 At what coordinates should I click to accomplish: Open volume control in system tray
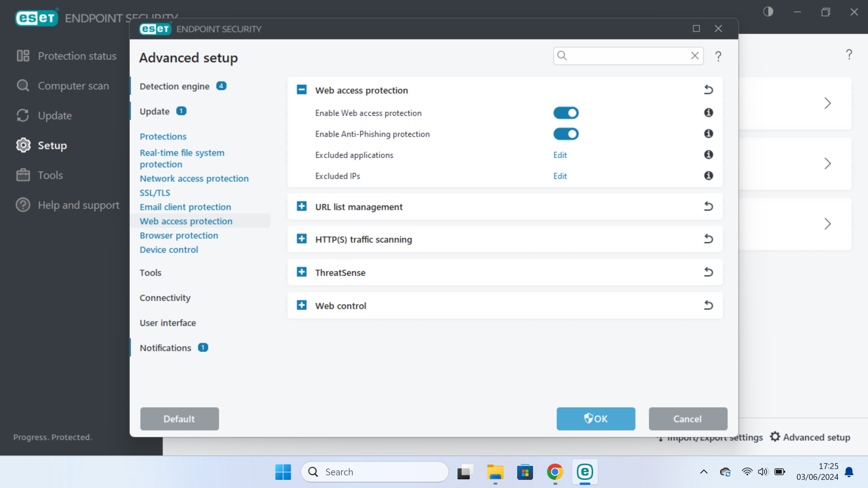click(763, 472)
